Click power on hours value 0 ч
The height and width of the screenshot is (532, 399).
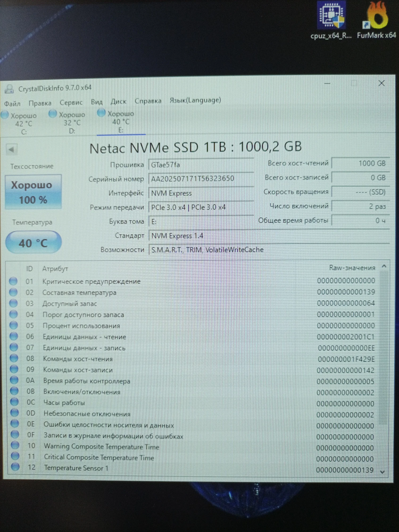tap(361, 221)
